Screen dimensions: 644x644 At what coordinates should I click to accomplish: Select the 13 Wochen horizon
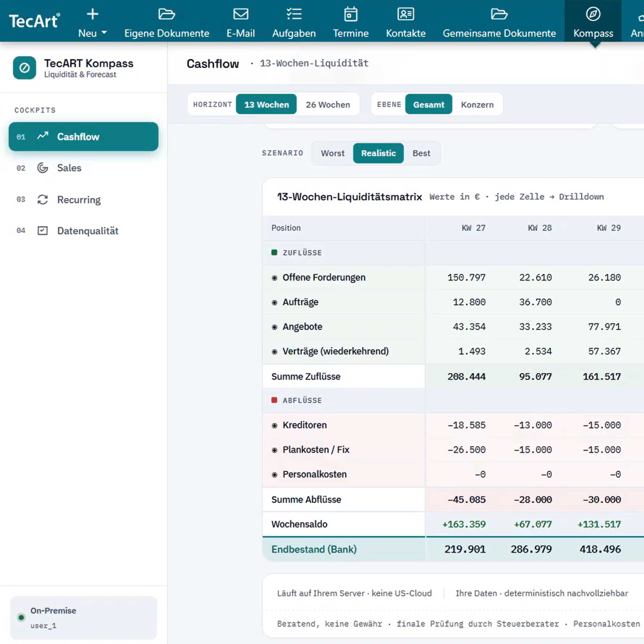(x=266, y=104)
